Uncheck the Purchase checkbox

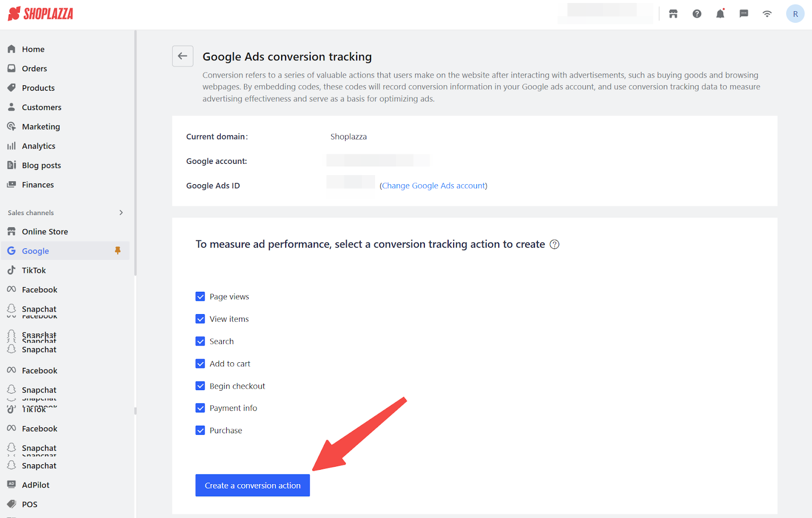200,430
